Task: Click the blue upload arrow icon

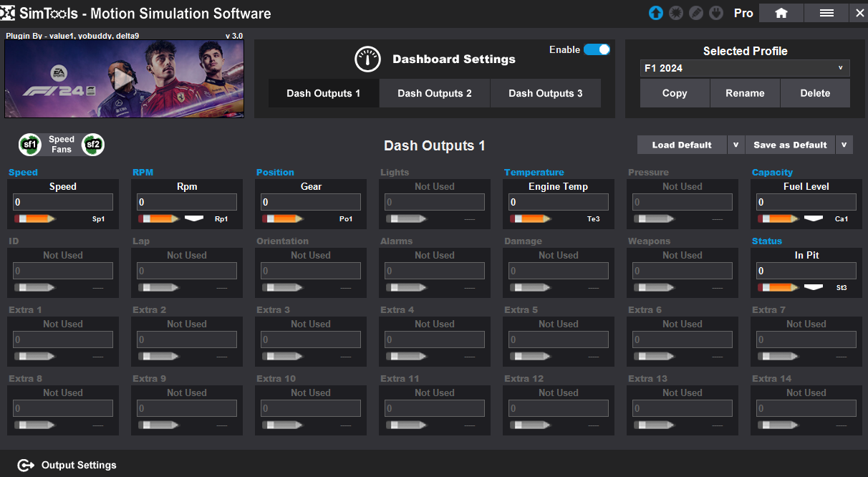Action: point(655,13)
